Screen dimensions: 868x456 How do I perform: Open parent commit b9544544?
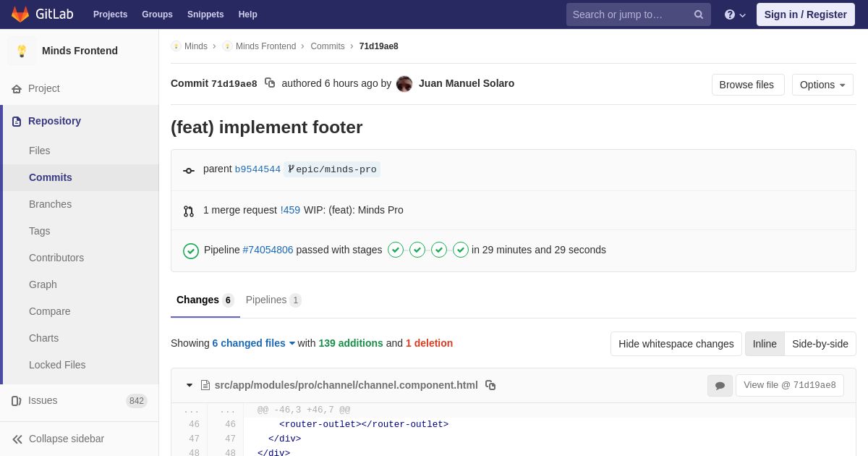258,169
